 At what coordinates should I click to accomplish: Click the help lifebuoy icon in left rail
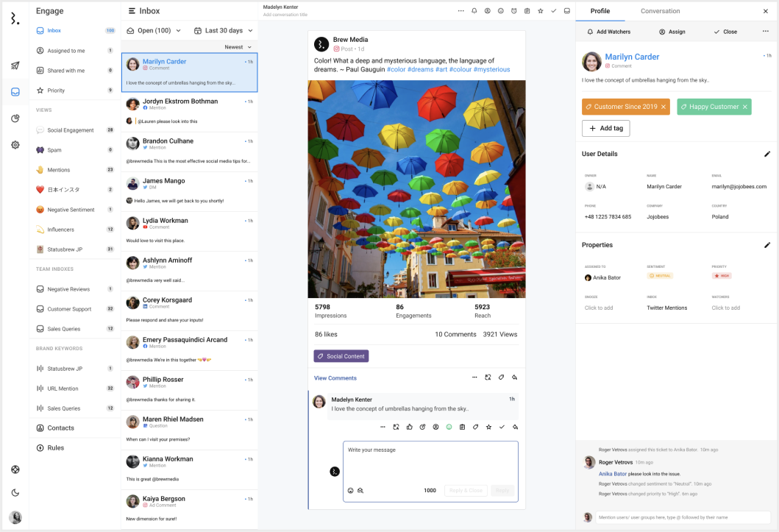15,469
